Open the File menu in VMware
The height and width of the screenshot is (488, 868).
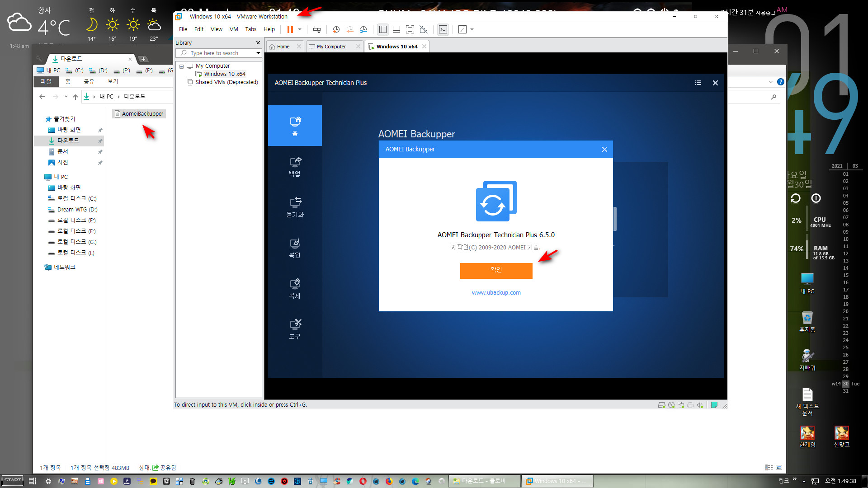pyautogui.click(x=183, y=29)
